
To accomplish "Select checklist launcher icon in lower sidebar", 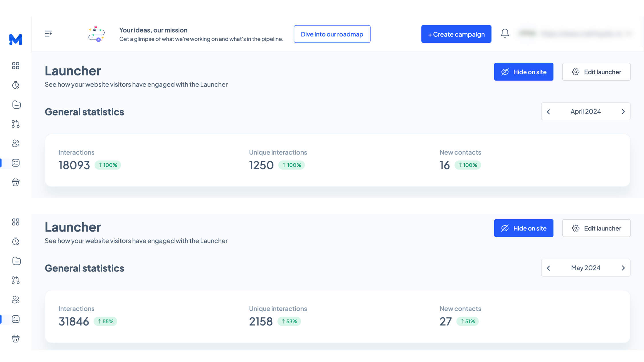I will pos(16,319).
